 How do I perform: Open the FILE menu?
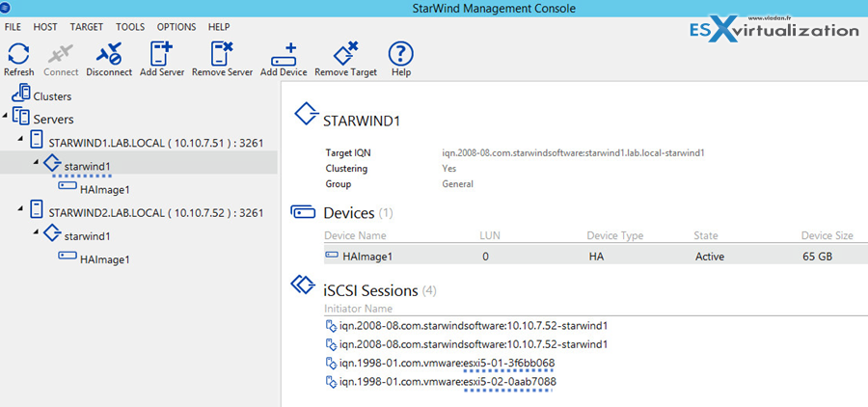pos(13,27)
